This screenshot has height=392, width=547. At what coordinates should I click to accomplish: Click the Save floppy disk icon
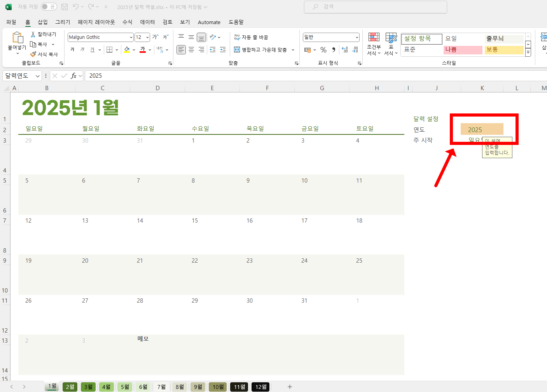(x=65, y=7)
